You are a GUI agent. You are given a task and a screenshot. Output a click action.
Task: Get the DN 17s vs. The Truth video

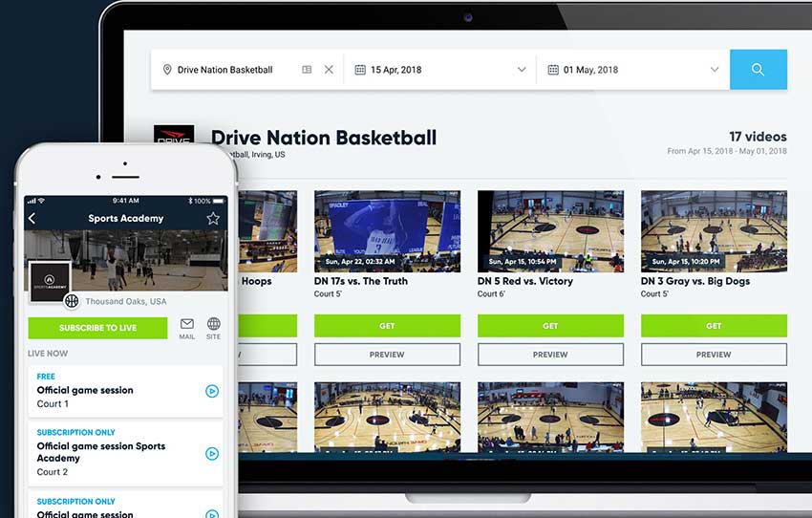(x=387, y=326)
